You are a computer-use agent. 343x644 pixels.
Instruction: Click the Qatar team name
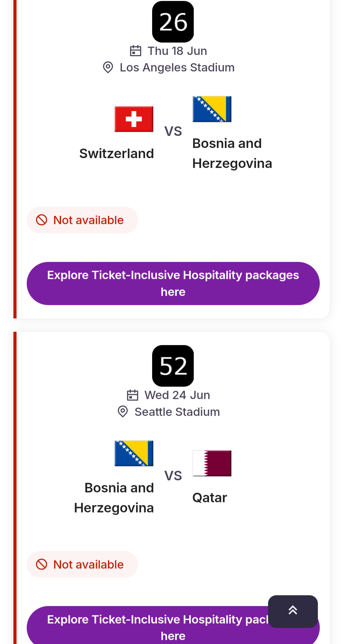(x=210, y=498)
